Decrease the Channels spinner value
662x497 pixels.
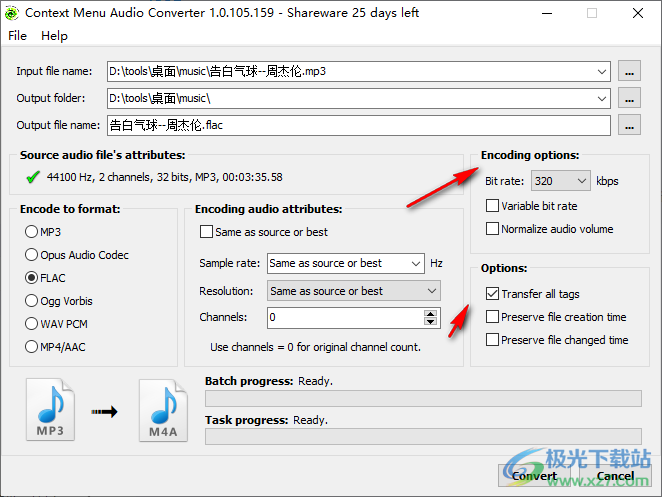coord(430,322)
